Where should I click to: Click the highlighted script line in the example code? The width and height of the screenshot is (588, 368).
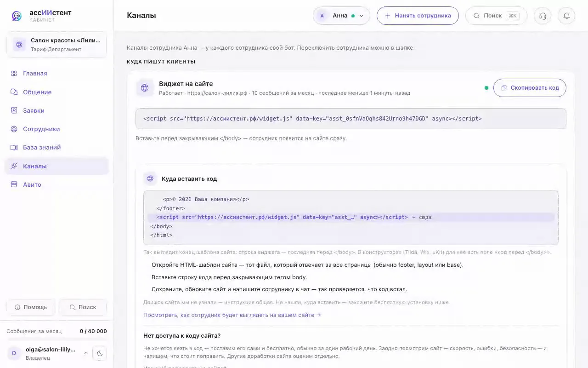pos(351,217)
